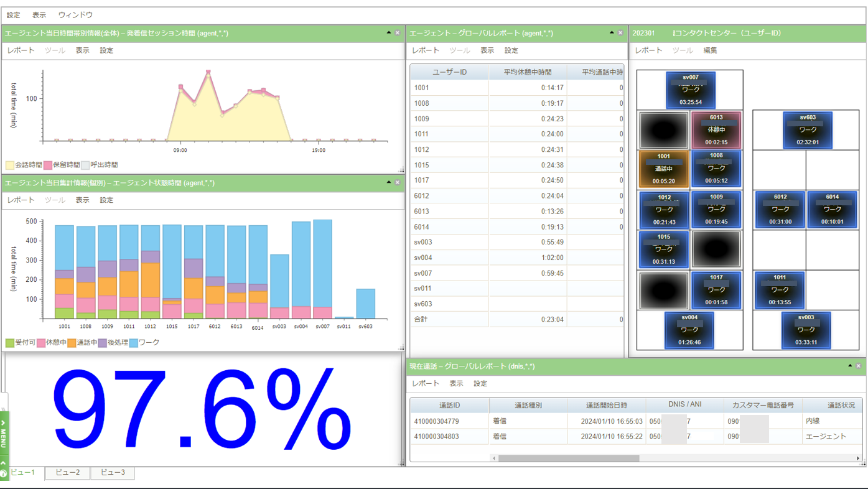The height and width of the screenshot is (489, 868).
Task: Collapse the agent global report panel
Action: pos(611,32)
